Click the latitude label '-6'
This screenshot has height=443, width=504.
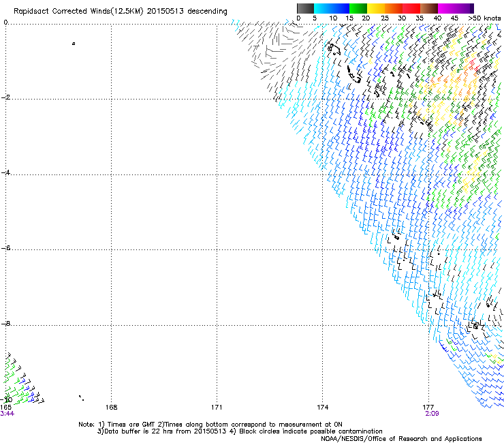tap(5, 248)
